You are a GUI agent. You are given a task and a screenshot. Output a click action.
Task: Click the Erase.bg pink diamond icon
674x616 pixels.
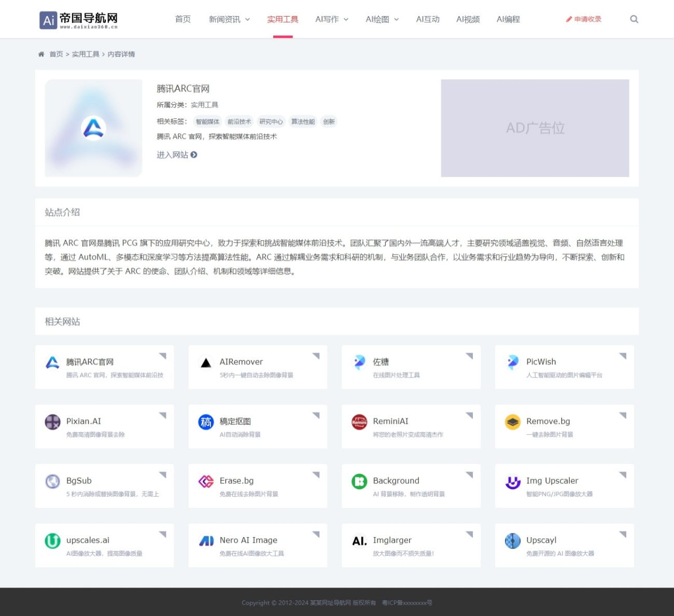[x=206, y=482]
